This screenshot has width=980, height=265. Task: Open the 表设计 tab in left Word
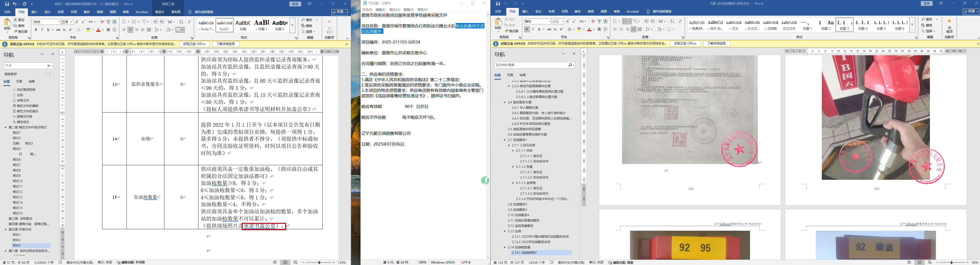[x=160, y=12]
